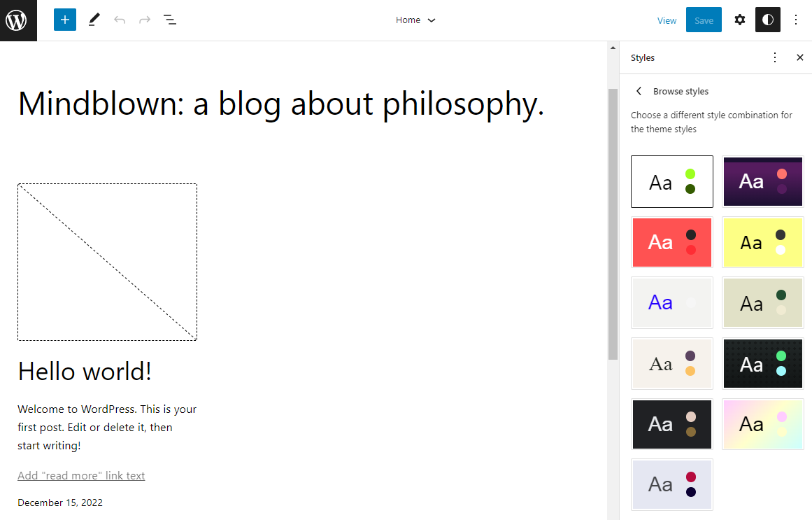Go back from Browse styles

(x=638, y=91)
